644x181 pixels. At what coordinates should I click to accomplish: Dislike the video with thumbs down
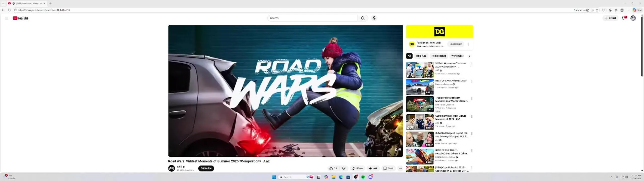pos(344,168)
